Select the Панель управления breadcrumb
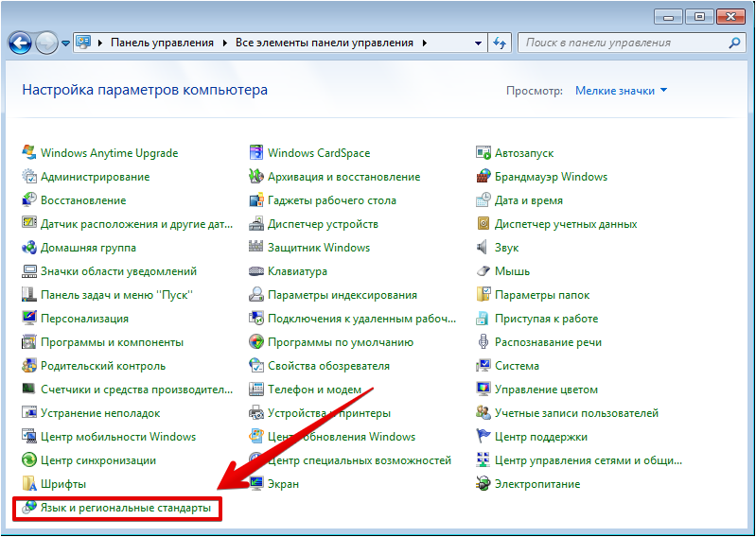 (x=162, y=43)
